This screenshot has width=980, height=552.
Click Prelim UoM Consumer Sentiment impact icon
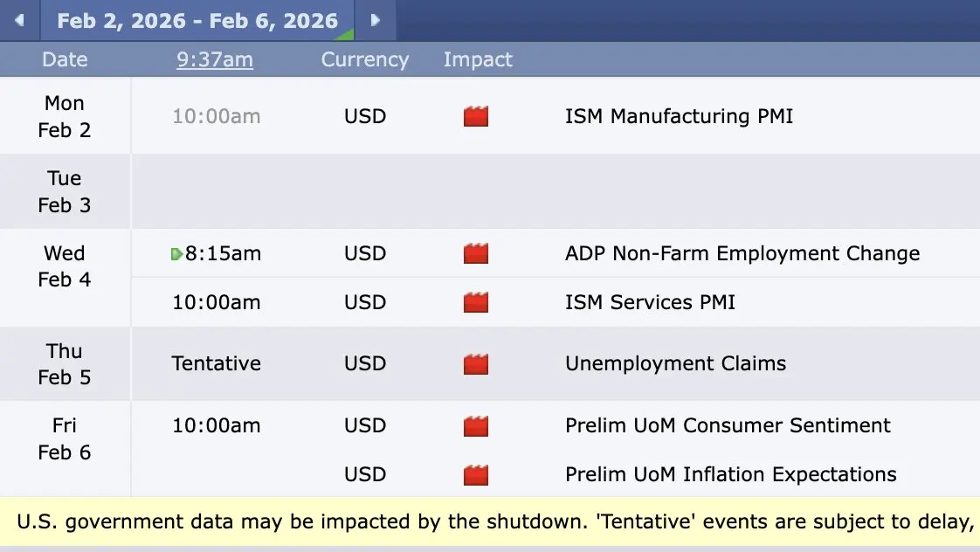[x=476, y=425]
